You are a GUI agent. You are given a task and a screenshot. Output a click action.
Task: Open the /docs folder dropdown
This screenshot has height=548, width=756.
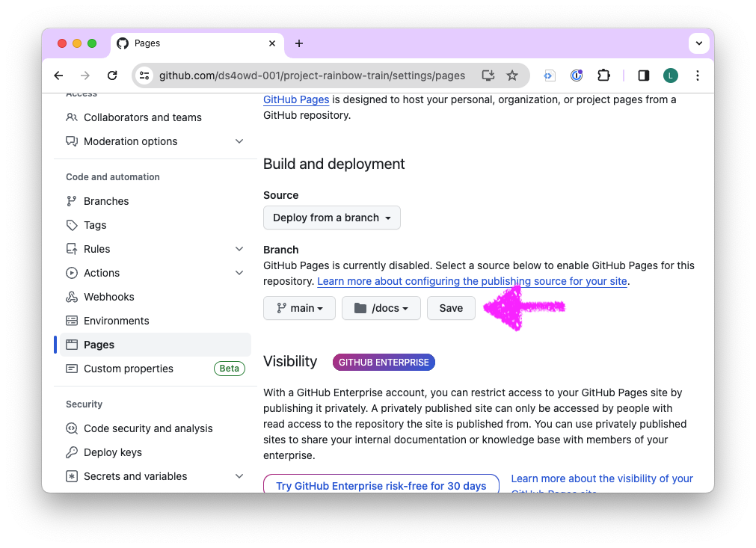click(381, 308)
